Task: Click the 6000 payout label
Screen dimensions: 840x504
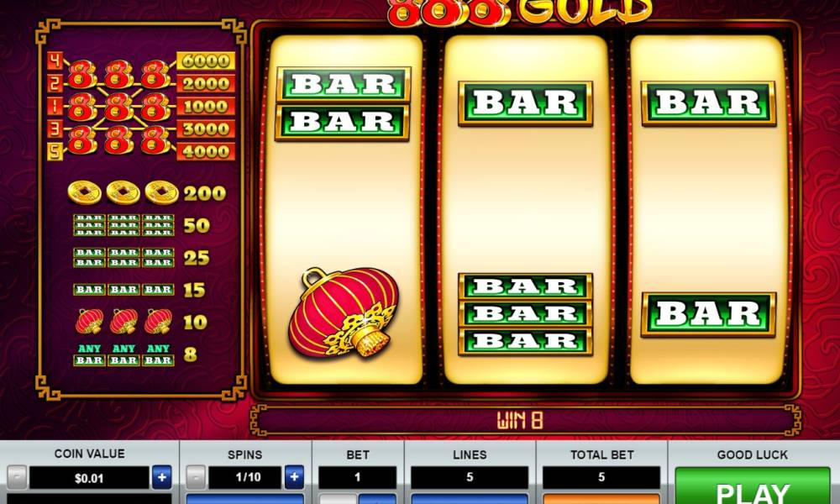Action: click(206, 60)
